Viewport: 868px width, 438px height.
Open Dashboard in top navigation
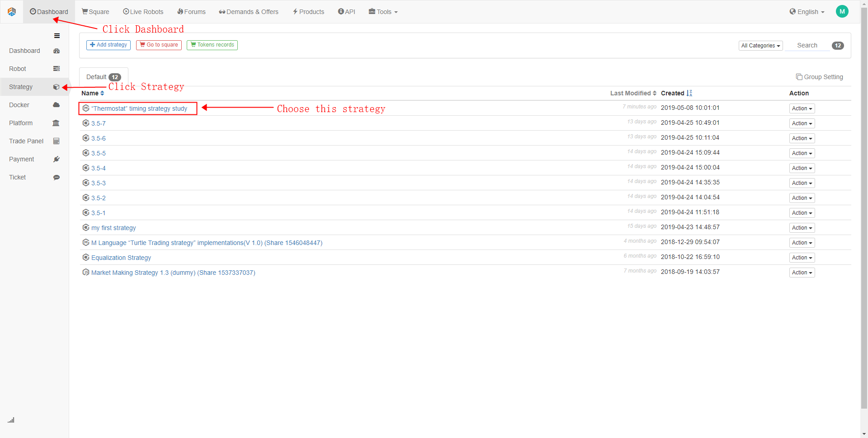pos(49,12)
